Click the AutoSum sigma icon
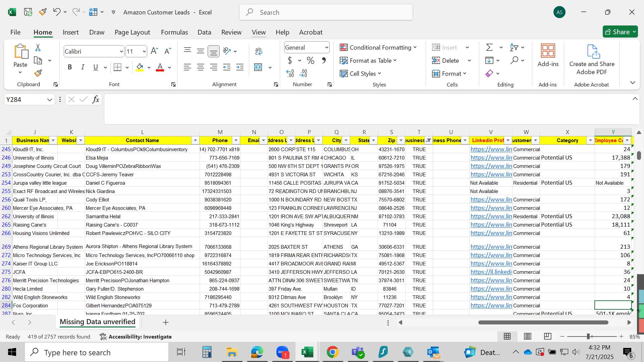Screen dimensions: 644x362 (x=489, y=47)
